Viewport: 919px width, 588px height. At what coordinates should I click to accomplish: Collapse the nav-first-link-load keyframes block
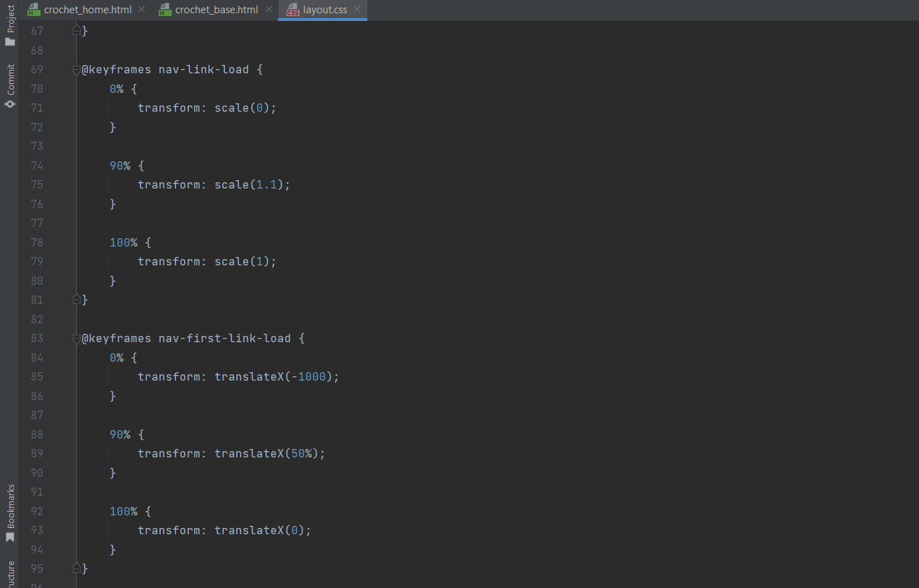(x=77, y=339)
